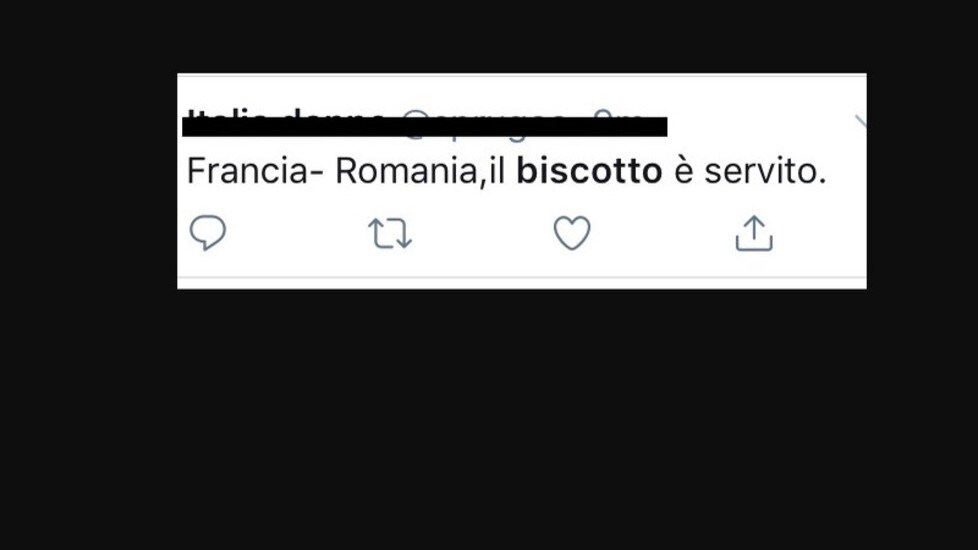Image resolution: width=978 pixels, height=550 pixels.
Task: Click the reply speech bubble icon
Action: pyautogui.click(x=208, y=233)
